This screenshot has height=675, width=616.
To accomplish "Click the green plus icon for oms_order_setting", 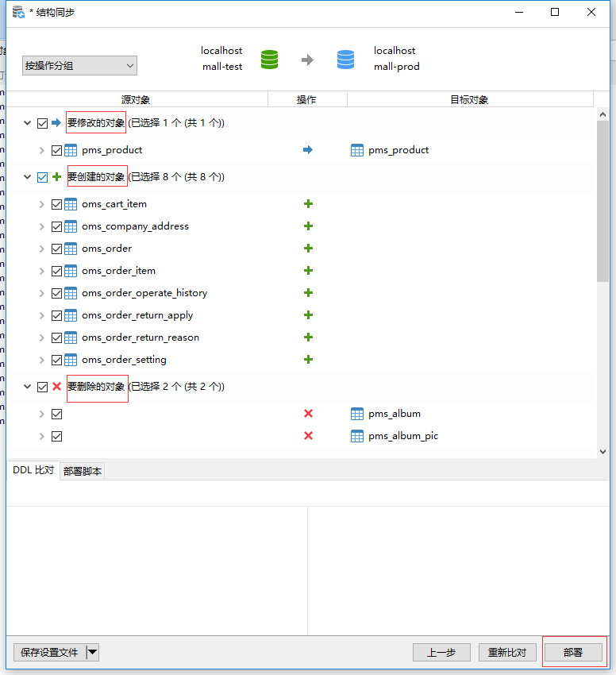I will (x=308, y=360).
